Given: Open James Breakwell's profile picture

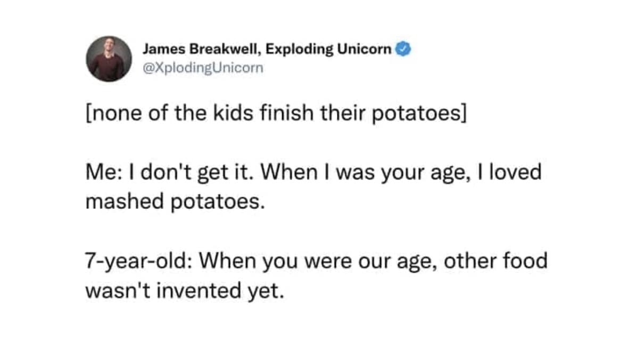Looking at the screenshot, I should [109, 59].
